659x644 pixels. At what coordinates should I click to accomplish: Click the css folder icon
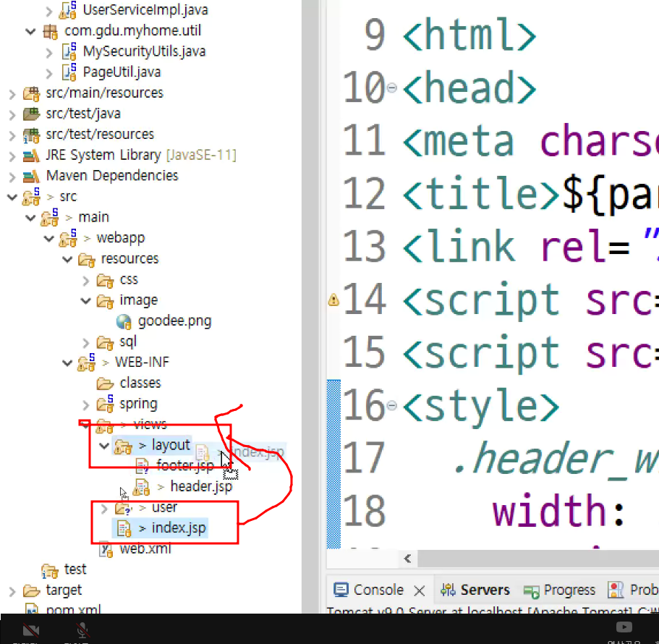[x=105, y=280]
